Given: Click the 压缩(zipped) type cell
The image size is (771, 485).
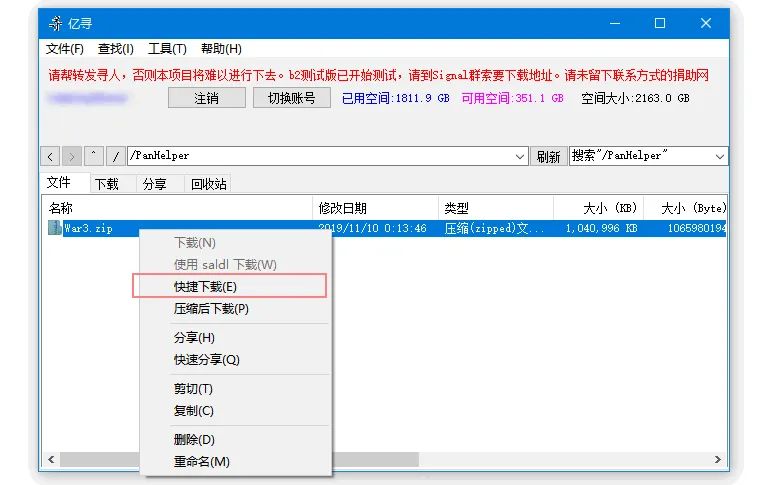Looking at the screenshot, I should coord(494,228).
